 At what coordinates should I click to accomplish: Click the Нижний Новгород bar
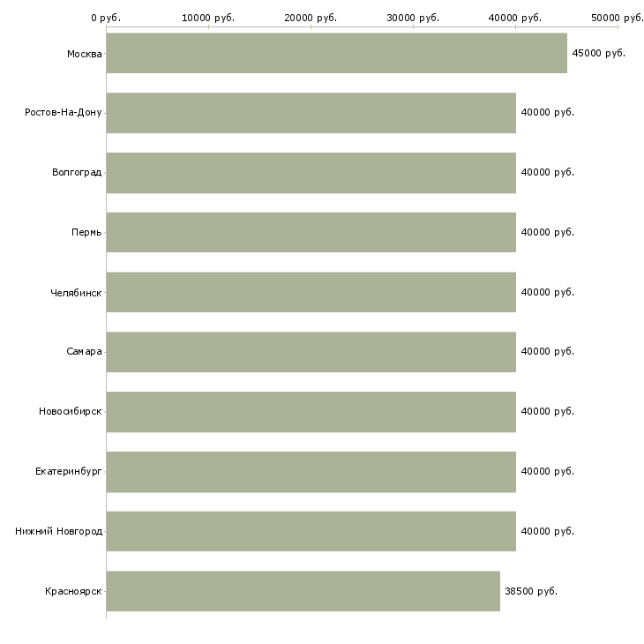coord(311,531)
